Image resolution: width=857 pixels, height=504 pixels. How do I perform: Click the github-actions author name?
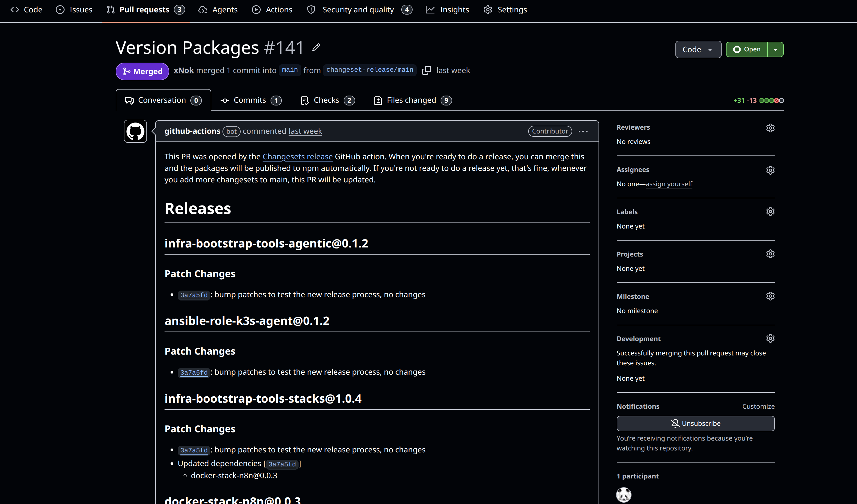click(x=193, y=131)
